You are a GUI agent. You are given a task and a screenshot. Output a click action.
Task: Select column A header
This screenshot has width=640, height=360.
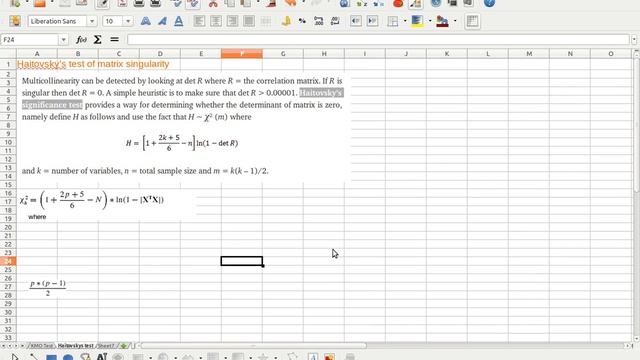37,53
